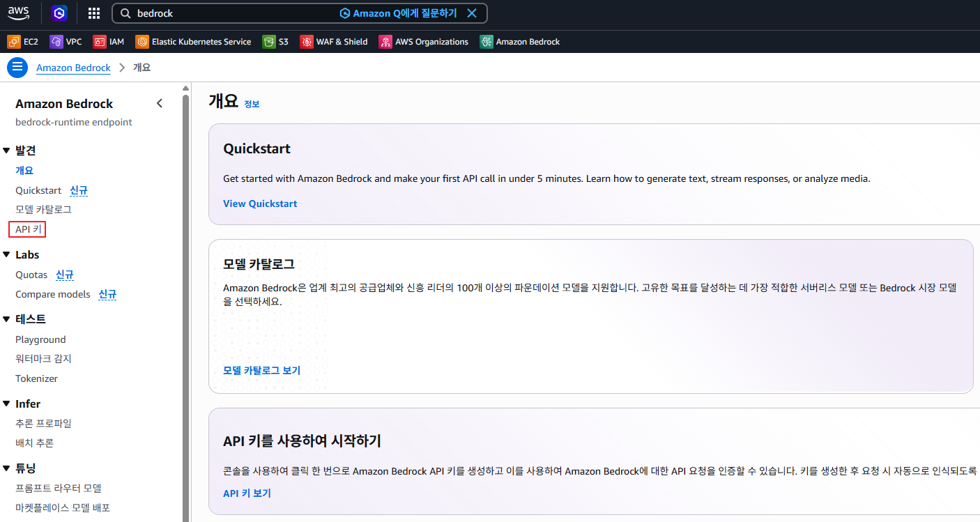
Task: Click the search magnifier icon
Action: click(x=125, y=13)
